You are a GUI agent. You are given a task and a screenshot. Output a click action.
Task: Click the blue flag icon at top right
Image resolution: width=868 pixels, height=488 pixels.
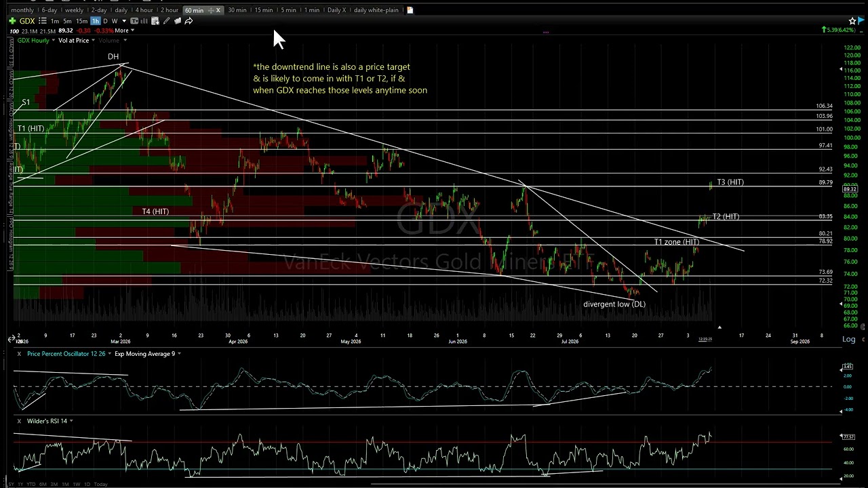pos(861,21)
